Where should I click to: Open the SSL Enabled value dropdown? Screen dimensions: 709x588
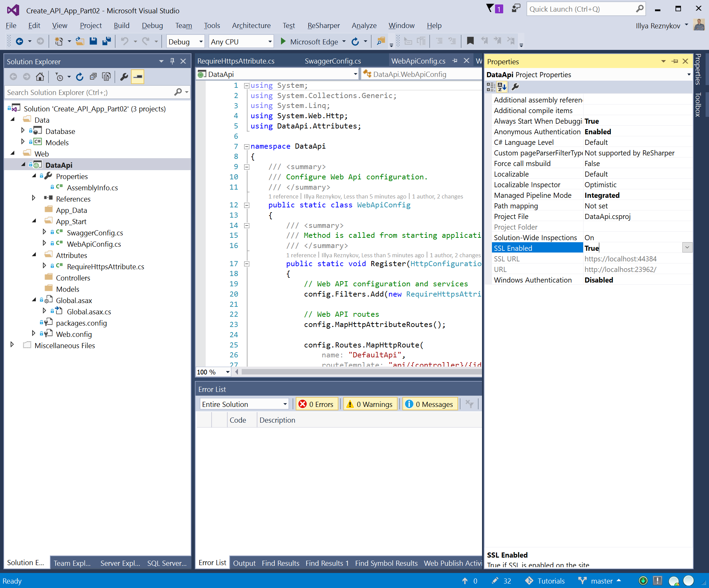pos(687,248)
